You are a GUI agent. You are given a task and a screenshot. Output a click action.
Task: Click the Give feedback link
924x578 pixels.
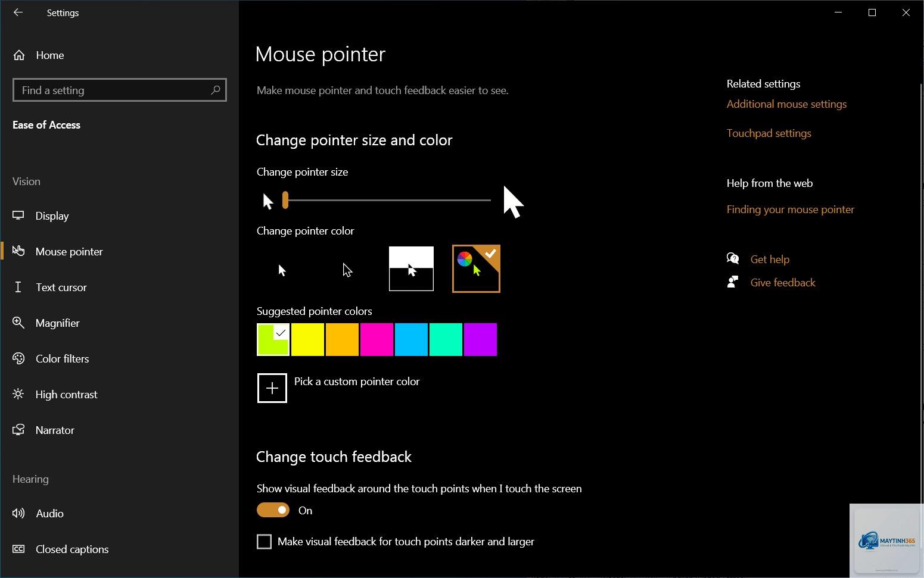point(783,283)
